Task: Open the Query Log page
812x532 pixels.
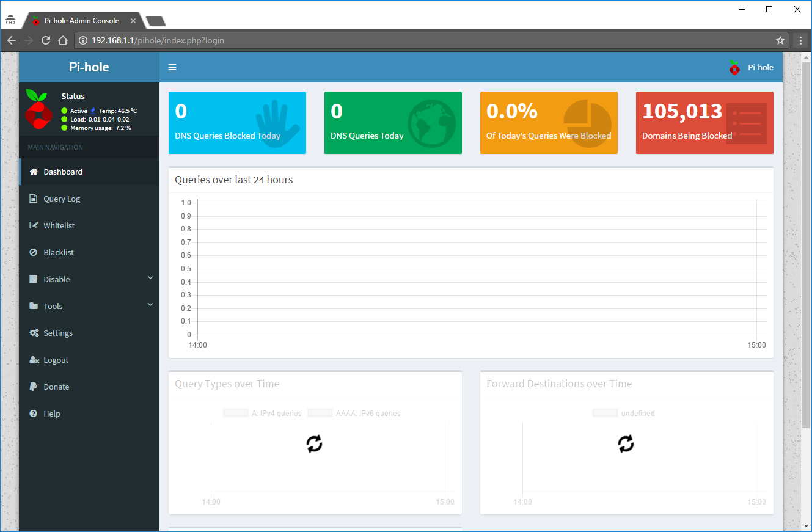Action: 89,199
